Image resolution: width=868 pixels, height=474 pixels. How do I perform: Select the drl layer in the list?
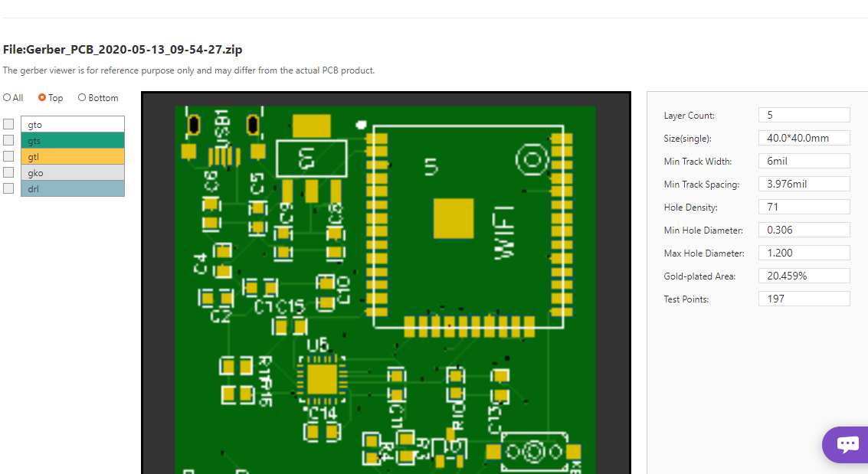coord(73,188)
